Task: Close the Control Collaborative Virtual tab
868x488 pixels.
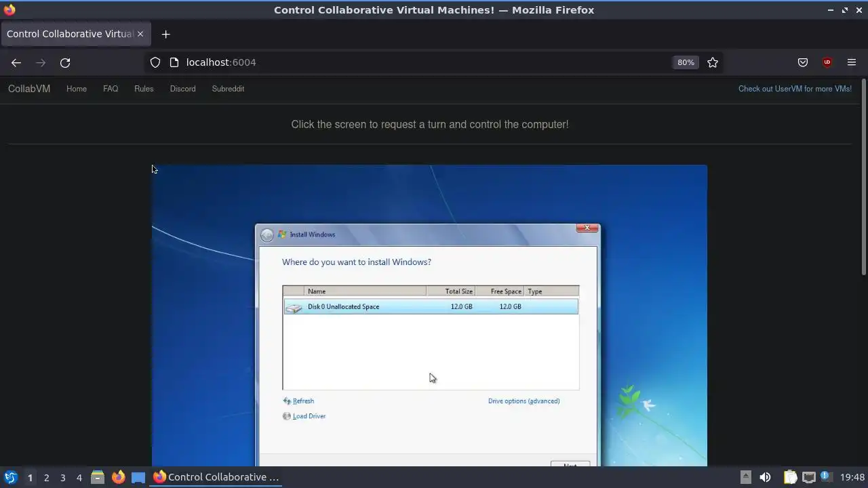Action: pos(140,34)
